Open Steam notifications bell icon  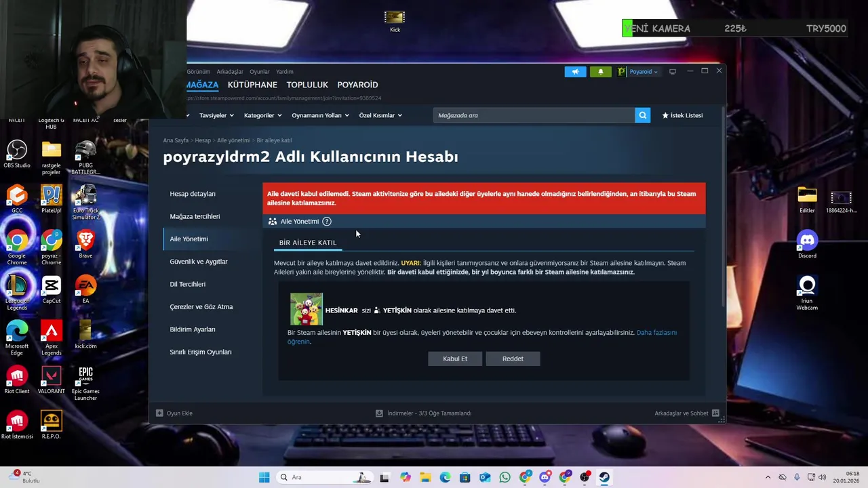tap(600, 72)
